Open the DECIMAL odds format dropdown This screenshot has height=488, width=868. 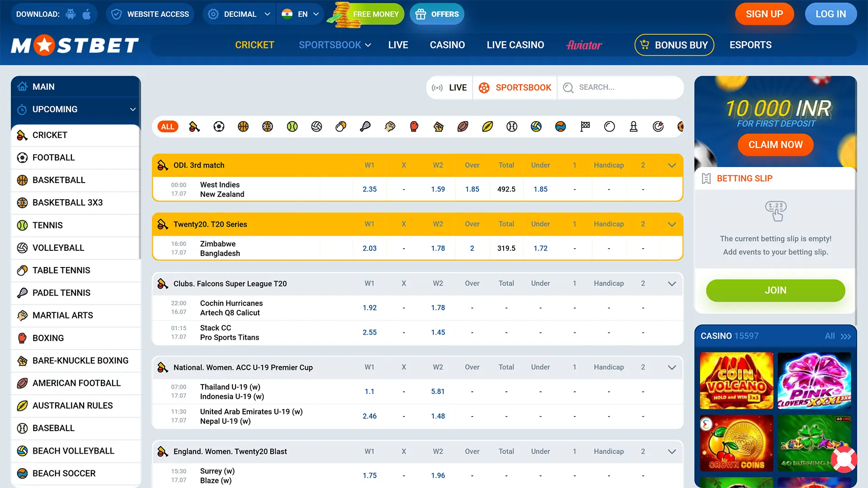tap(239, 14)
